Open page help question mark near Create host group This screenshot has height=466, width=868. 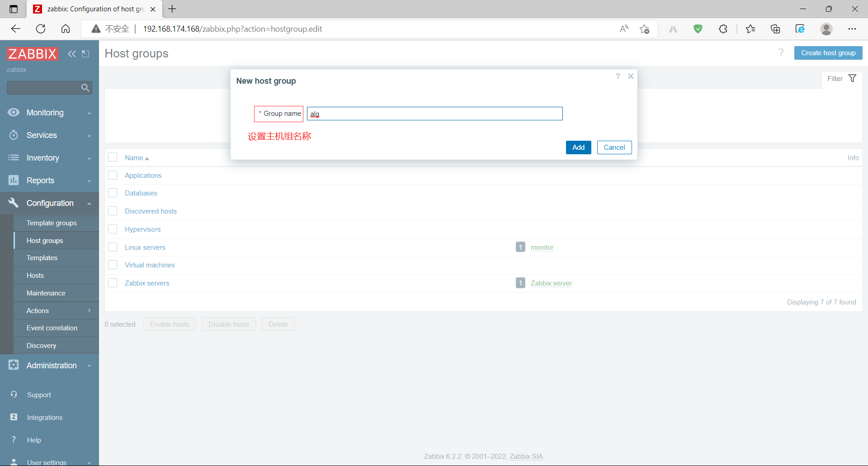tap(781, 52)
